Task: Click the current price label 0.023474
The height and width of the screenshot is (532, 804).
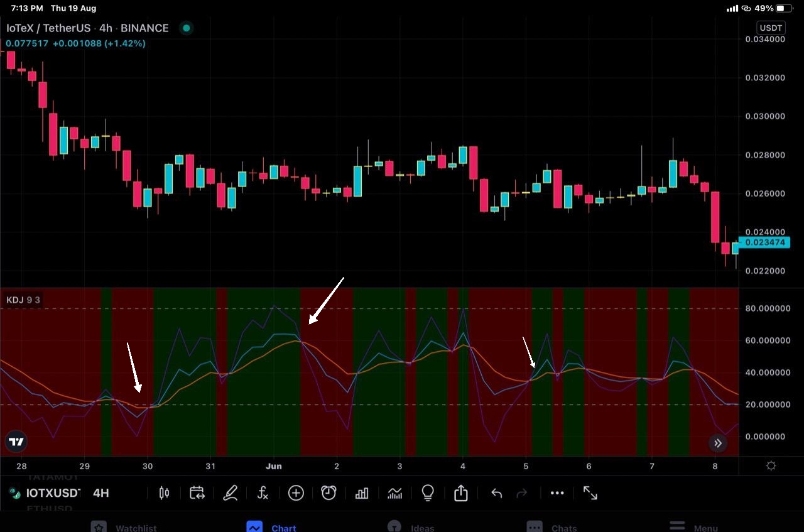Action: tap(764, 242)
